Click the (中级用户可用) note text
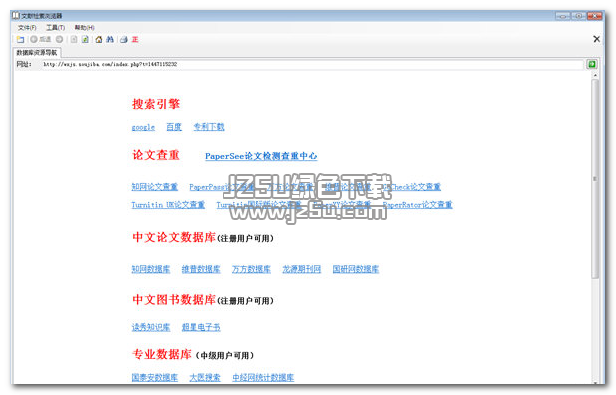Screen dimensions: 616x395 point(225,355)
